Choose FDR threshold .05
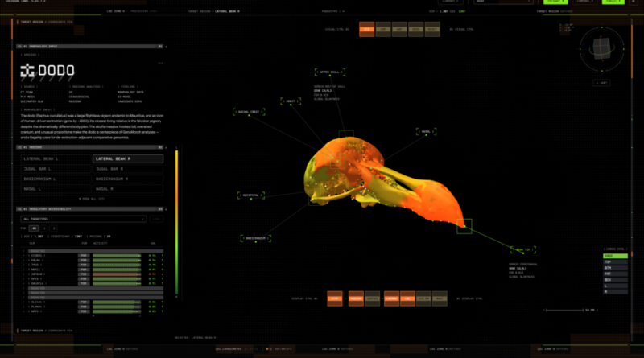 pos(34,228)
